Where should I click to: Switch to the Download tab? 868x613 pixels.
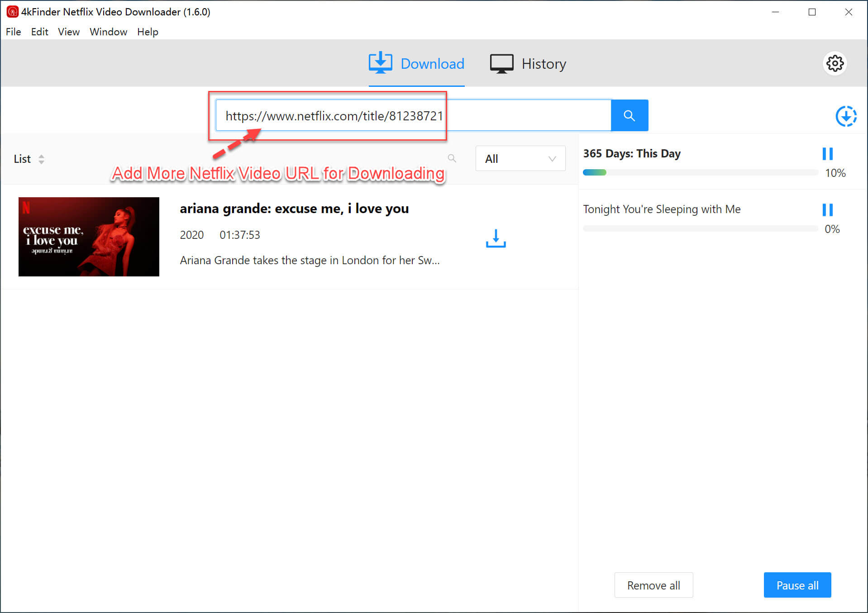click(416, 64)
